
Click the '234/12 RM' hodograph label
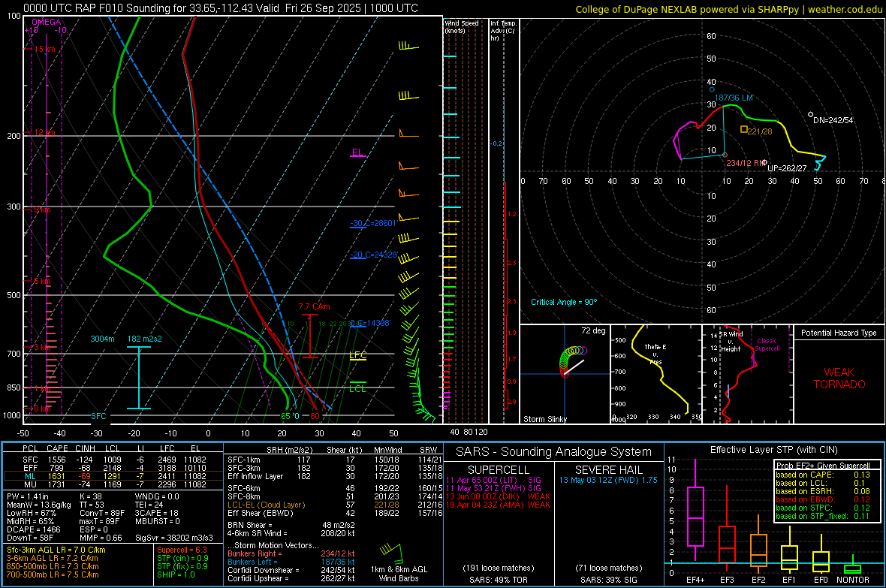click(x=746, y=163)
